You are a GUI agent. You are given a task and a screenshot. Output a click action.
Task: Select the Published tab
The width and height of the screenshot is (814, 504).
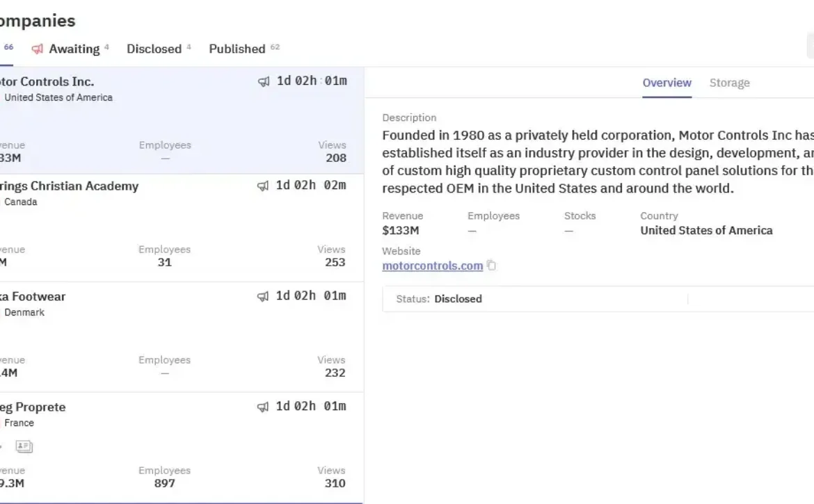[237, 49]
